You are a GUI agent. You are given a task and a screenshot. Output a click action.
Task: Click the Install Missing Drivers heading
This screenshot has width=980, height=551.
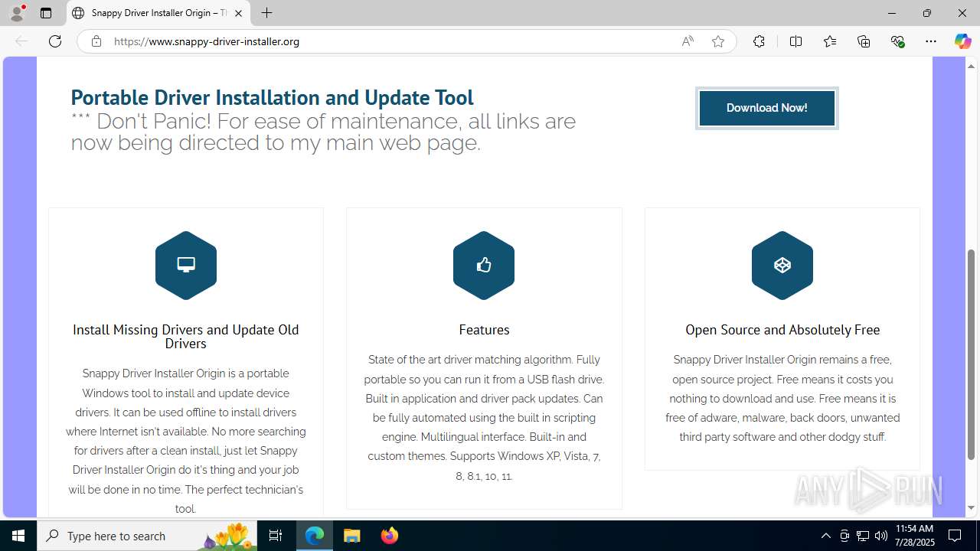point(186,336)
